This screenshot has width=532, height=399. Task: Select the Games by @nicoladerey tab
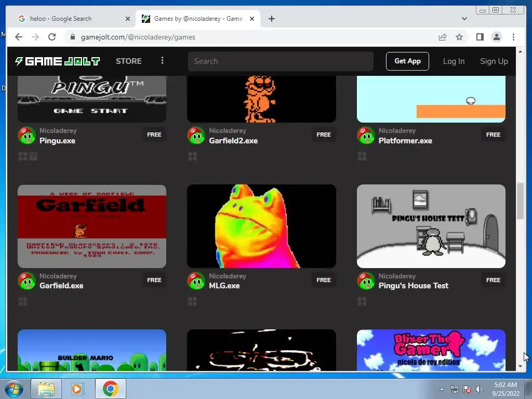(198, 19)
